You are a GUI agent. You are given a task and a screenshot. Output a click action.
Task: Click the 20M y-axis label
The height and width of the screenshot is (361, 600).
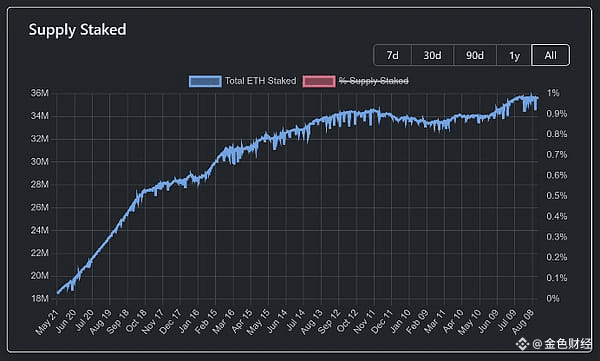40,276
